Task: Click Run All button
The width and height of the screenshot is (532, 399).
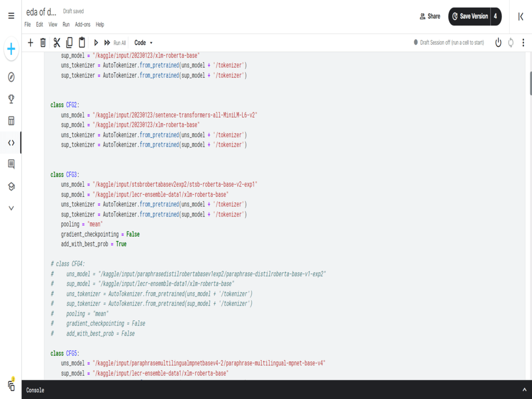Action: point(115,43)
